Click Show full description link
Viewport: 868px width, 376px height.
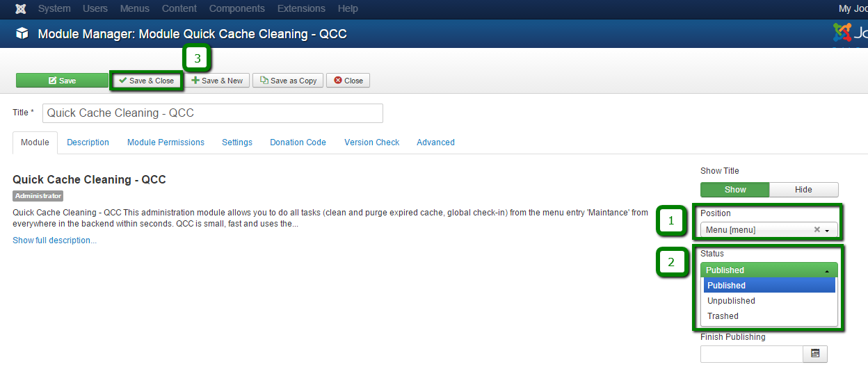click(x=54, y=240)
